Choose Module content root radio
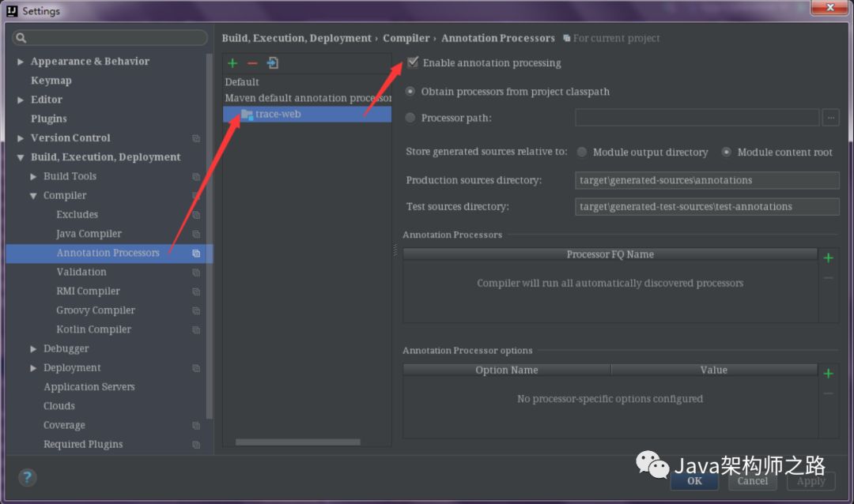Image resolution: width=854 pixels, height=504 pixels. point(726,152)
